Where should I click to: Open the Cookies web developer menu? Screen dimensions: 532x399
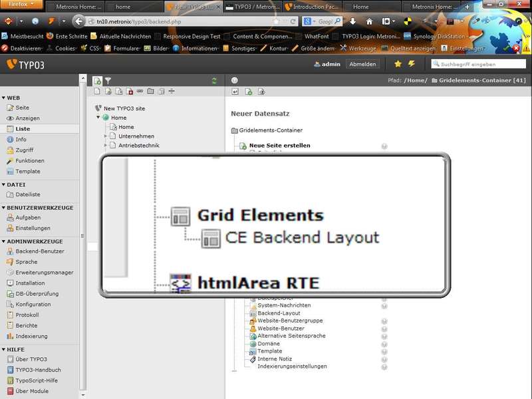coord(62,49)
